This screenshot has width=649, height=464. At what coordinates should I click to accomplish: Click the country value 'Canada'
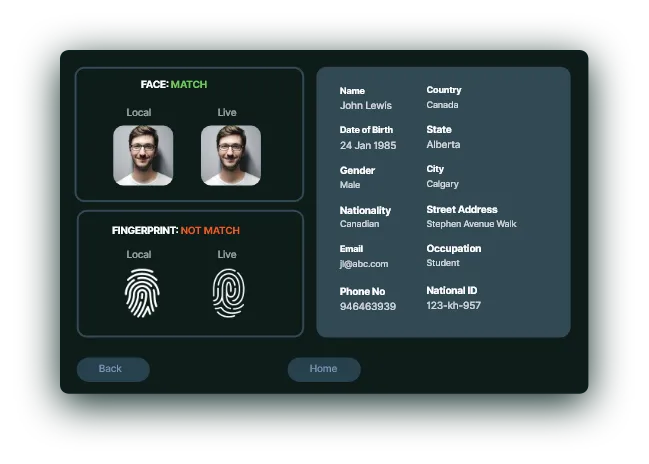(x=442, y=105)
